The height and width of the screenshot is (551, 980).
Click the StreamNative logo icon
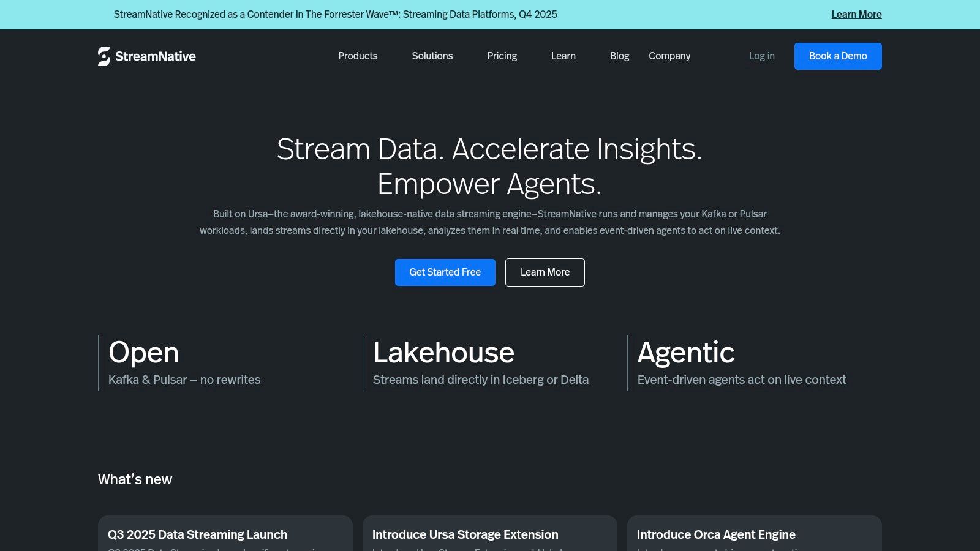103,56
